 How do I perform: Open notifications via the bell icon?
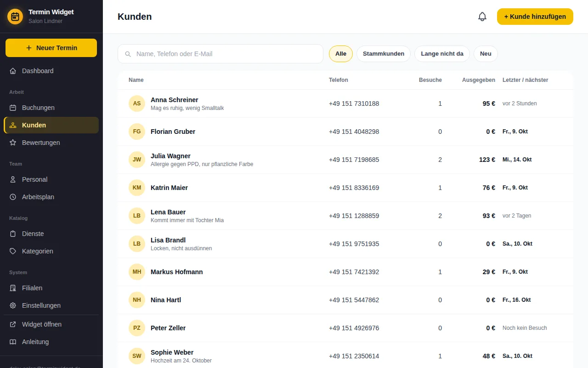[482, 17]
